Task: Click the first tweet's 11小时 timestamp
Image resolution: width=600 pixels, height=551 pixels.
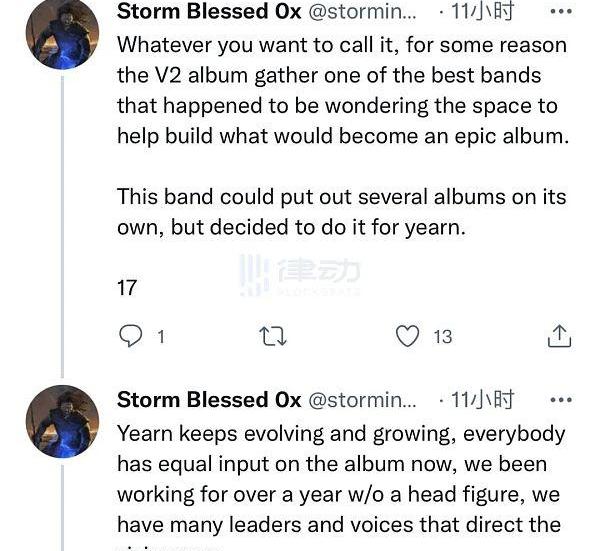Action: tap(482, 12)
